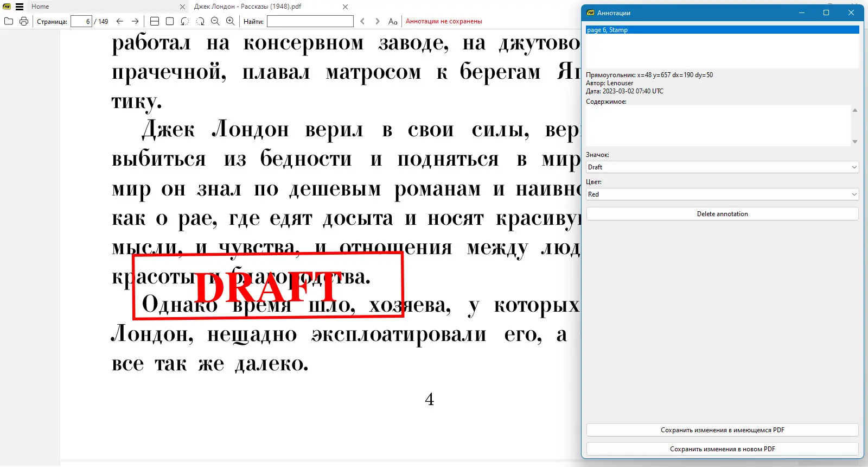Zoom in on the document
Image resolution: width=868 pixels, height=467 pixels.
click(231, 21)
